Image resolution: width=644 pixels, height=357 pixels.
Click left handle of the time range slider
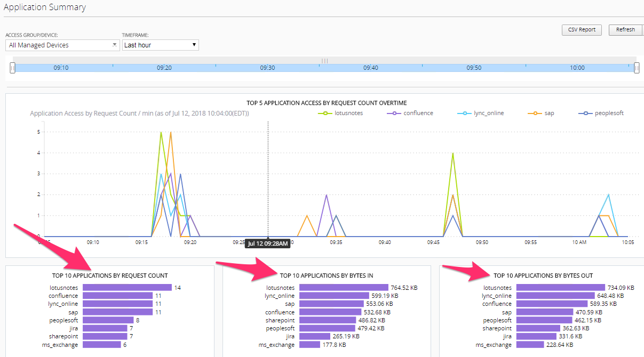coord(12,68)
